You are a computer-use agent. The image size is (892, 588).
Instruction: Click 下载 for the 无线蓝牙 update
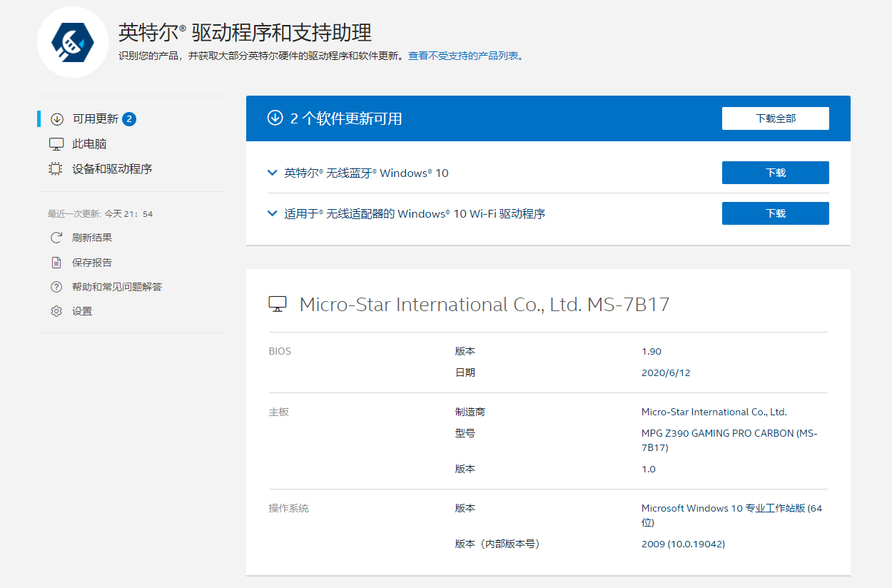775,172
